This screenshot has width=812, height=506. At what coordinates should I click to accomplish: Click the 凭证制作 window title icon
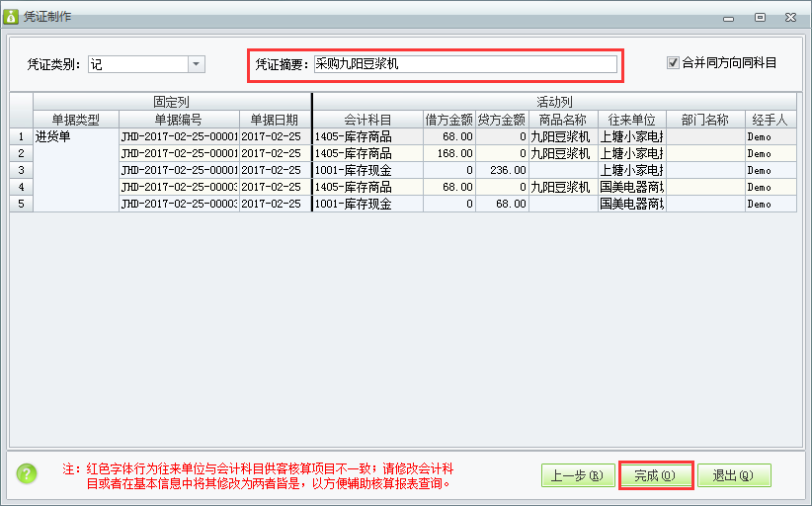click(x=10, y=17)
